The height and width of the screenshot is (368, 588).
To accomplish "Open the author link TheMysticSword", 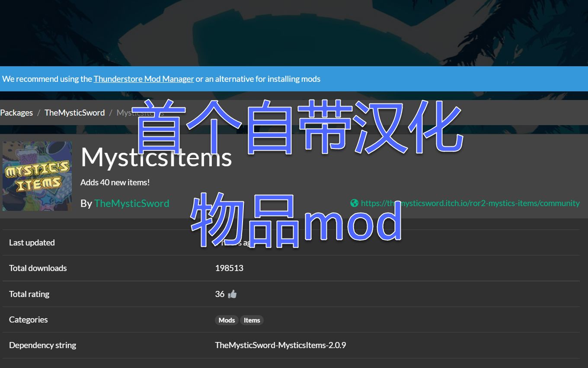I will (x=131, y=203).
